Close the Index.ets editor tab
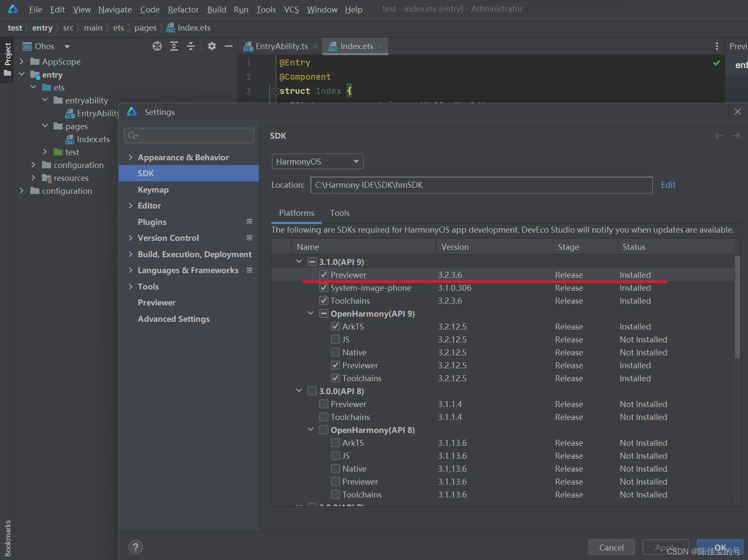 point(381,46)
